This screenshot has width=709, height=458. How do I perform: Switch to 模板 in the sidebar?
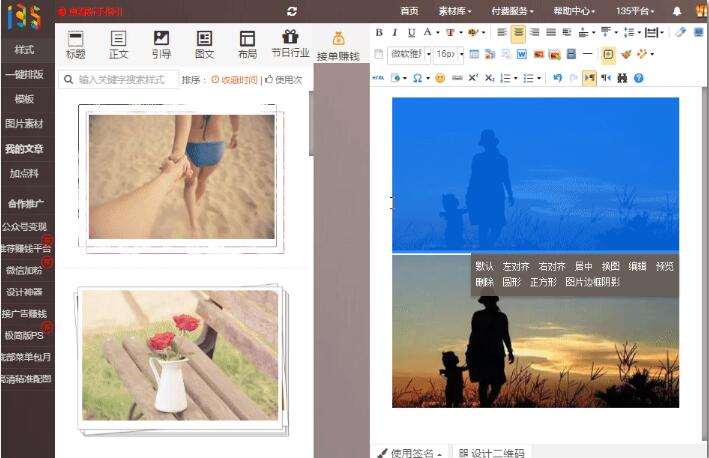point(24,99)
